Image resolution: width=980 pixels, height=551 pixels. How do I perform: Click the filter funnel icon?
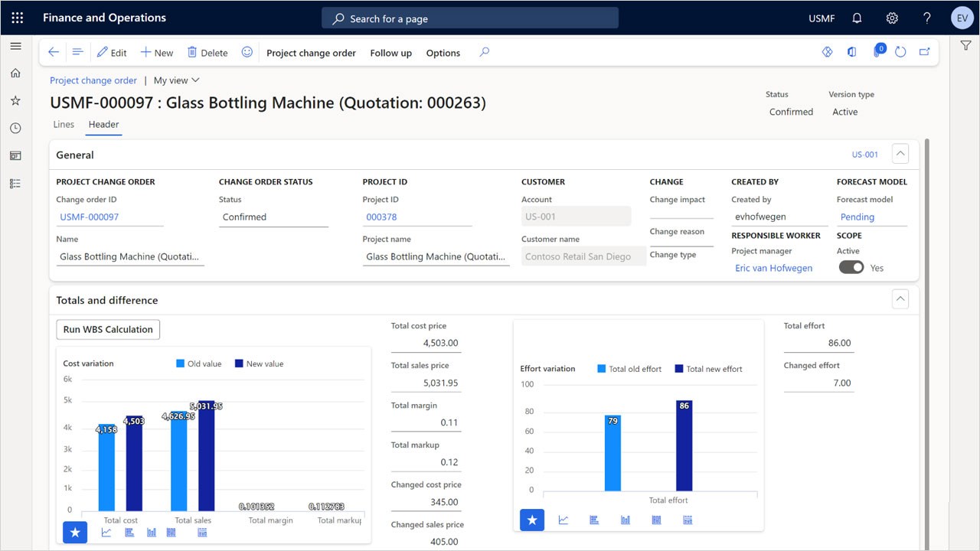click(965, 46)
